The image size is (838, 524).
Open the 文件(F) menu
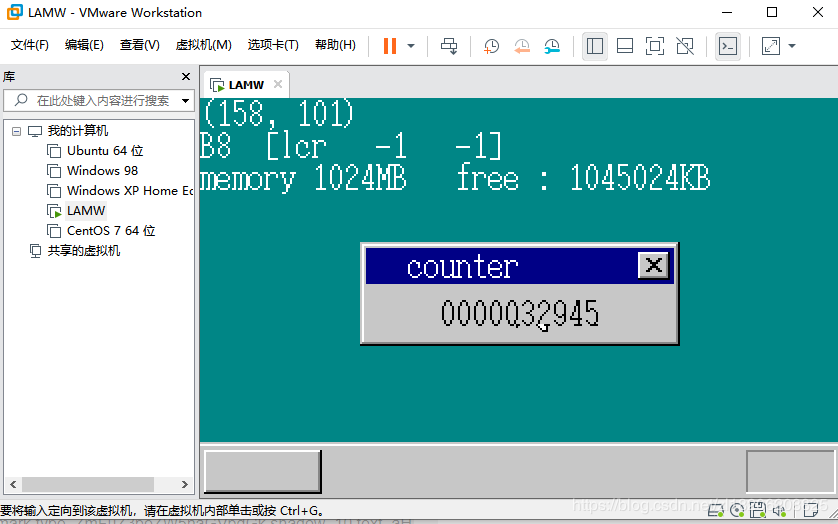pos(29,45)
